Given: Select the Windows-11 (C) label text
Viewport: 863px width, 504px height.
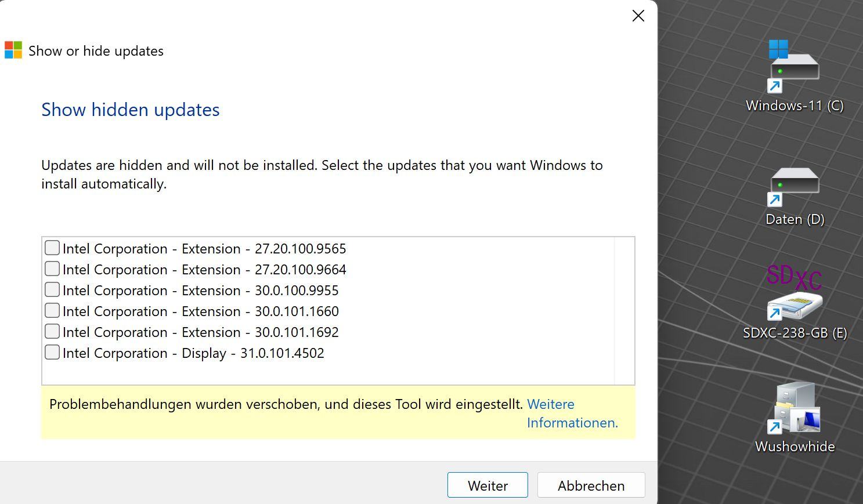Looking at the screenshot, I should [x=794, y=106].
